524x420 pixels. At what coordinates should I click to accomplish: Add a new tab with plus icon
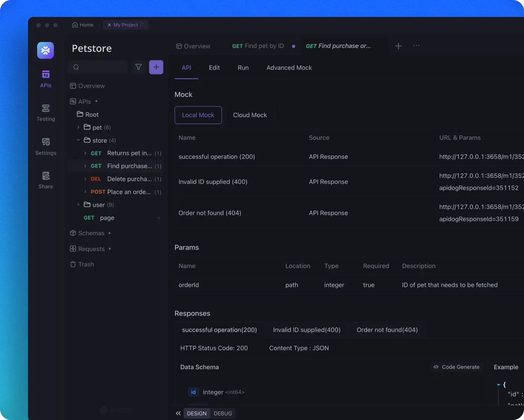[398, 46]
